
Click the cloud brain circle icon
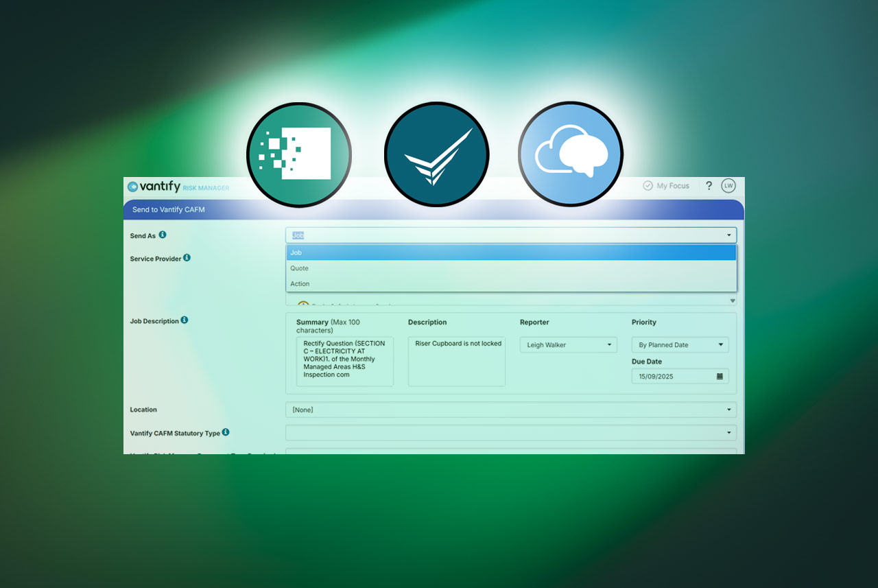click(x=571, y=154)
